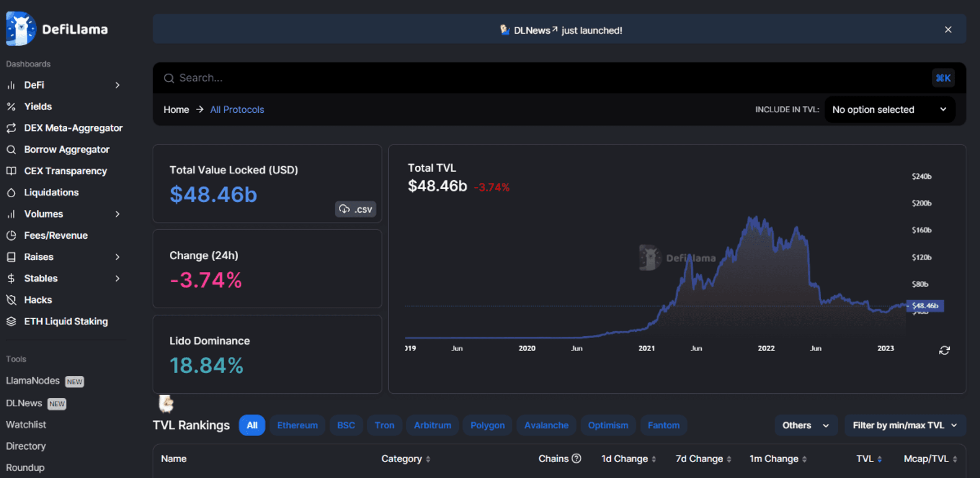Open the Watchlist tool
This screenshot has height=478, width=980.
pos(26,425)
